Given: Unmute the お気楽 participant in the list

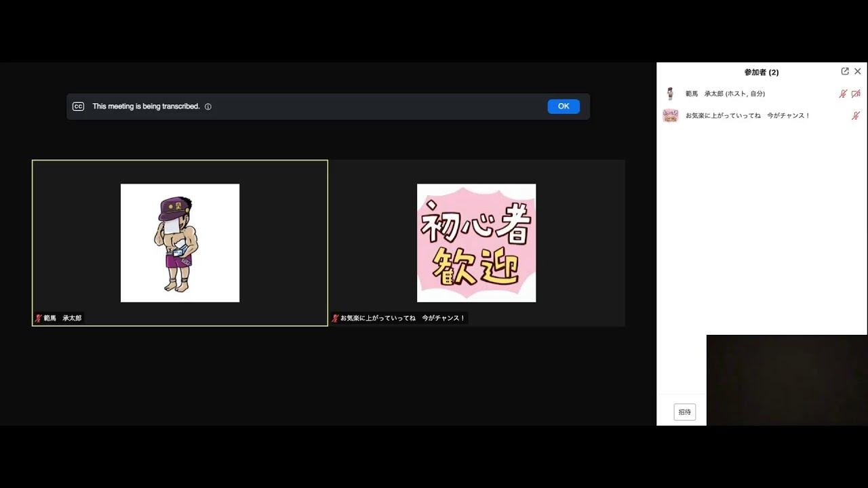Looking at the screenshot, I should 856,115.
